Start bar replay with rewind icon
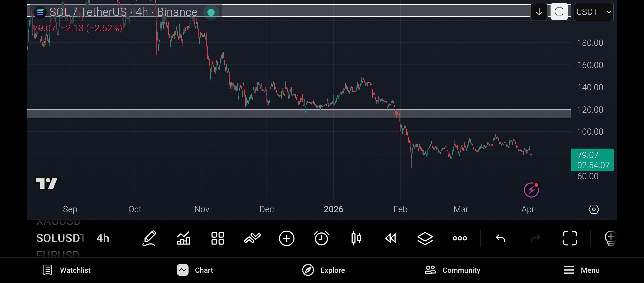The width and height of the screenshot is (644, 283). point(391,238)
